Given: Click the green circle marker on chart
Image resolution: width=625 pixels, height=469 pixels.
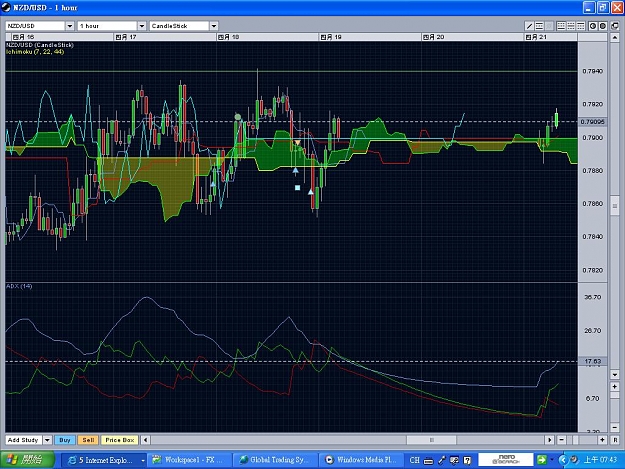Looking at the screenshot, I should [x=238, y=117].
